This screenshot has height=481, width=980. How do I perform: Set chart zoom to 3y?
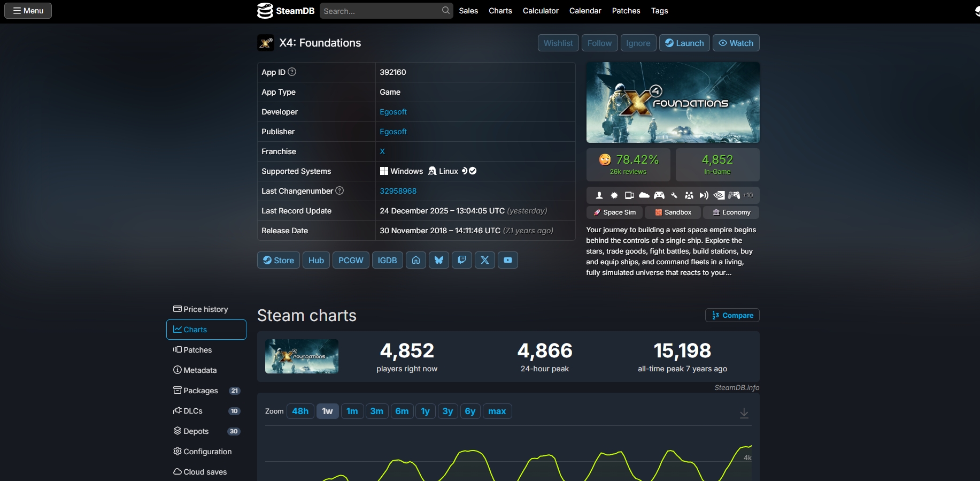click(x=448, y=411)
